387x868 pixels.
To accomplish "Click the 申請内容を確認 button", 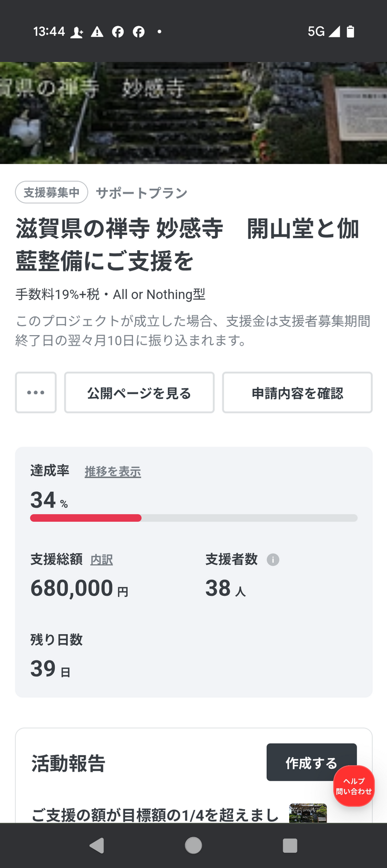I will (x=297, y=392).
